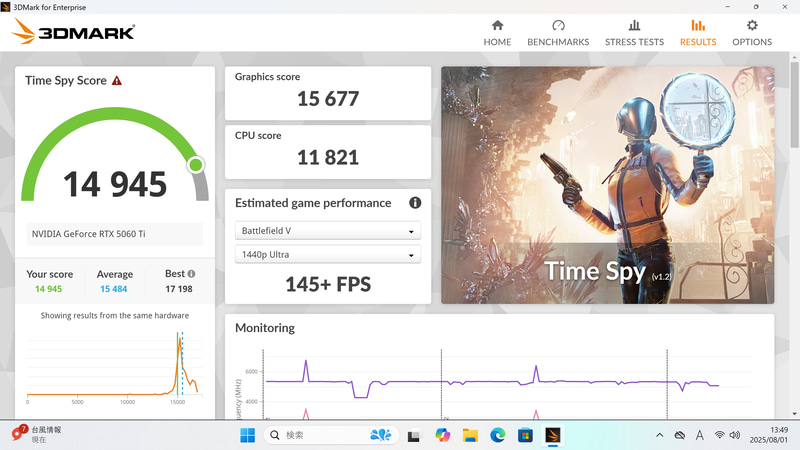This screenshot has width=800, height=450.
Task: Open the HOME tab
Action: pyautogui.click(x=497, y=33)
